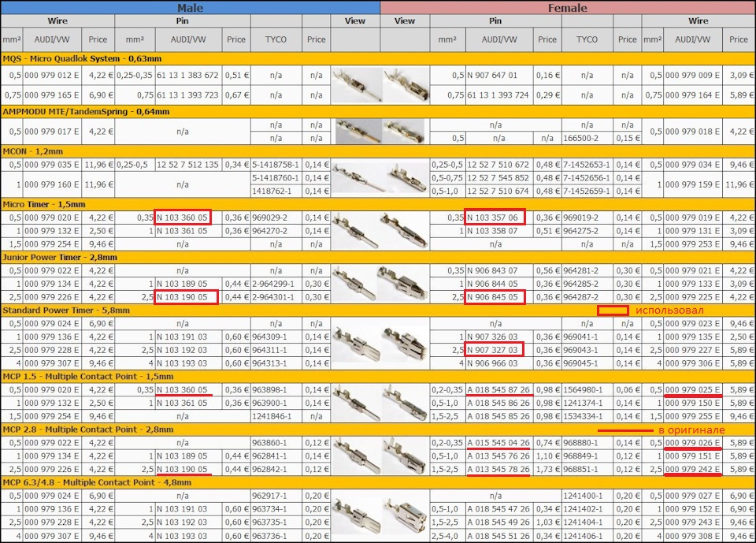This screenshot has width=756, height=543.
Task: Click the blue Male header
Action: click(190, 7)
